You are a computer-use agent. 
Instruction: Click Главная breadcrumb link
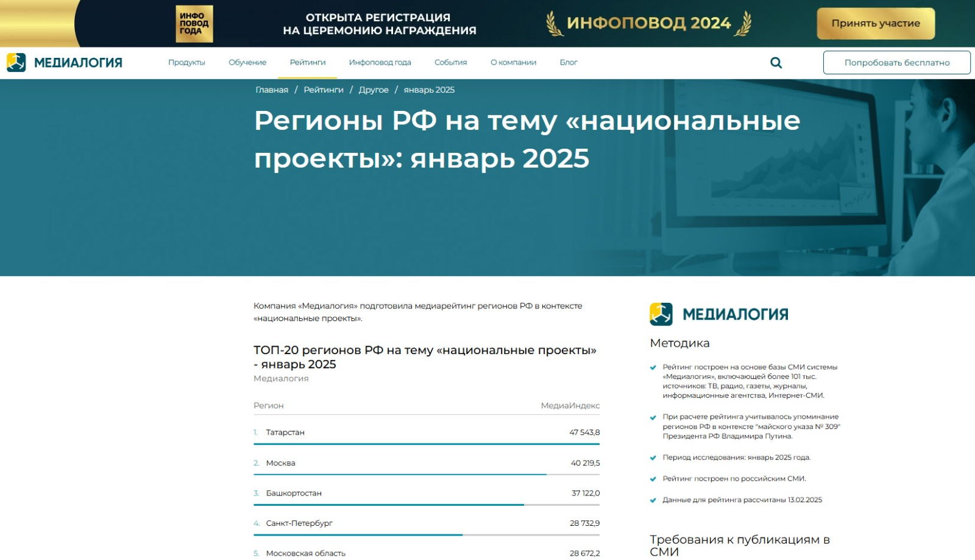[272, 90]
